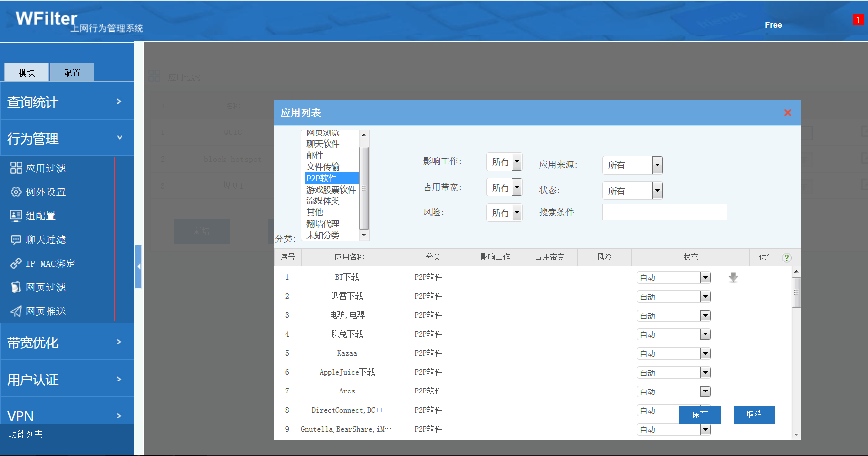Click the priority down arrow for BT下载
This screenshot has width=868, height=456.
point(733,278)
